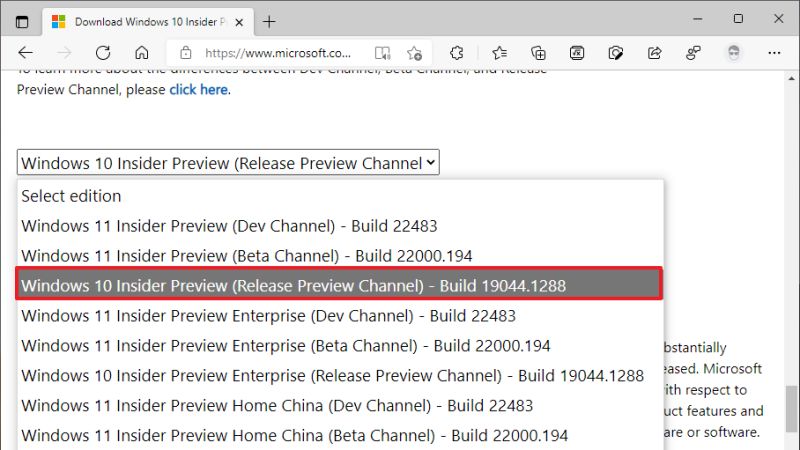Open the user profile avatar
800x450 pixels.
tap(734, 53)
